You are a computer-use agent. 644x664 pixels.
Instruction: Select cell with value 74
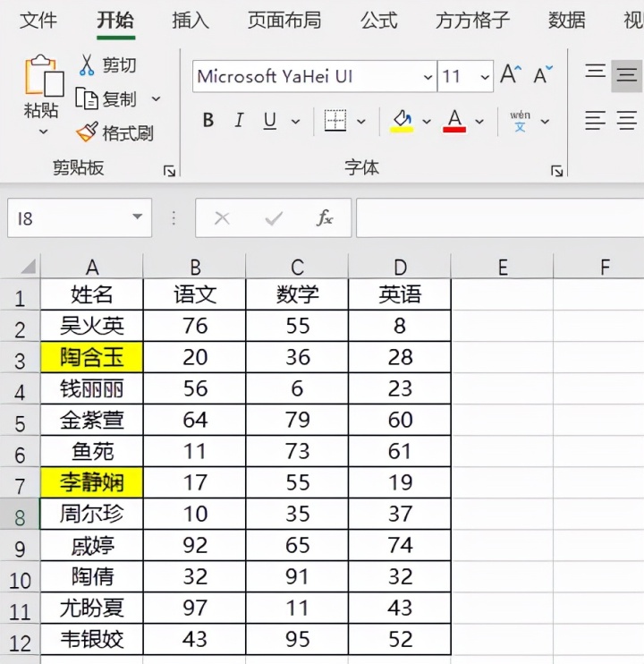(400, 545)
